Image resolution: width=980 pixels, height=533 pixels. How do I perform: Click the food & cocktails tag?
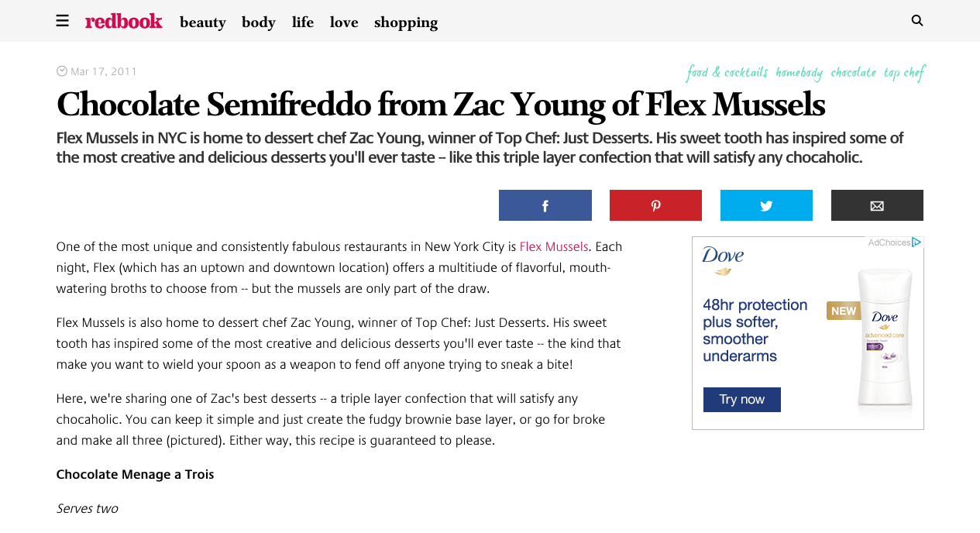[x=727, y=73]
